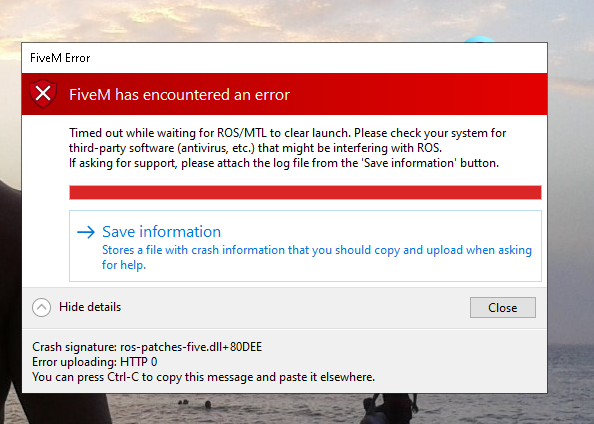
Task: Click the line mentioning third-party antivirus software
Action: (x=255, y=148)
